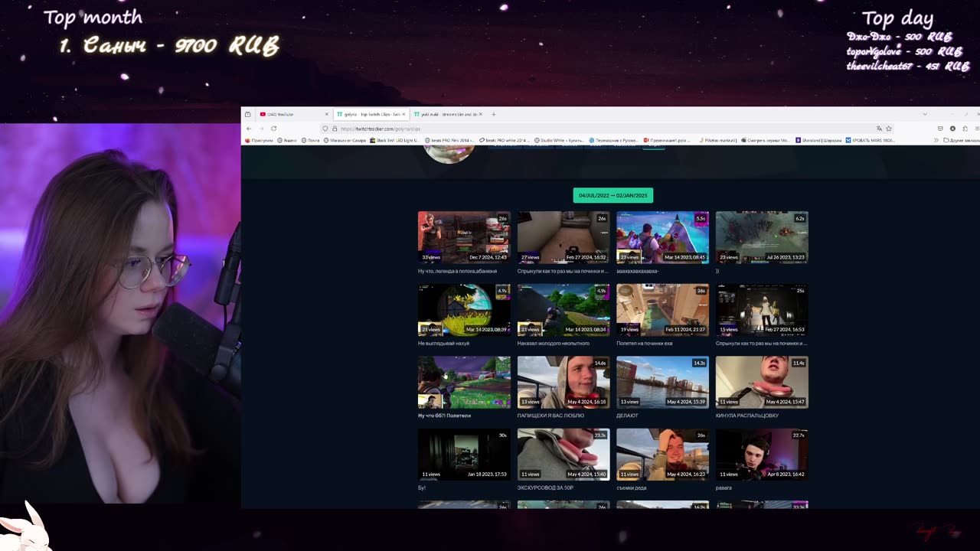Viewport: 980px width, 551px height.
Task: Open clip thumbnail dated May 4 2024, 15:39
Action: (662, 382)
